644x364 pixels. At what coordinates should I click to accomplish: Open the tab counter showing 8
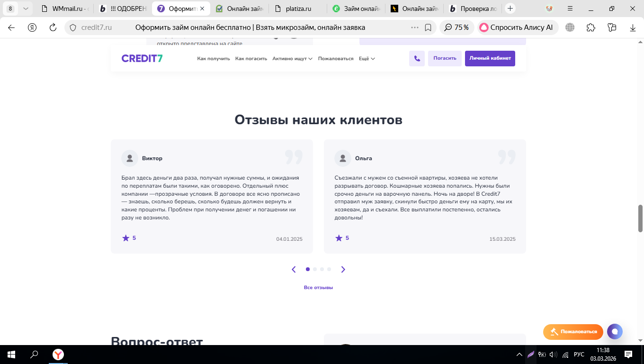click(x=10, y=9)
